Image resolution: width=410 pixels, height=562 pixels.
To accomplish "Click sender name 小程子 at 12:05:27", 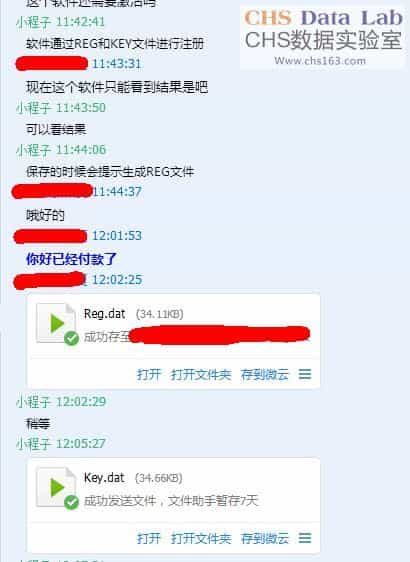I will 33,444.
